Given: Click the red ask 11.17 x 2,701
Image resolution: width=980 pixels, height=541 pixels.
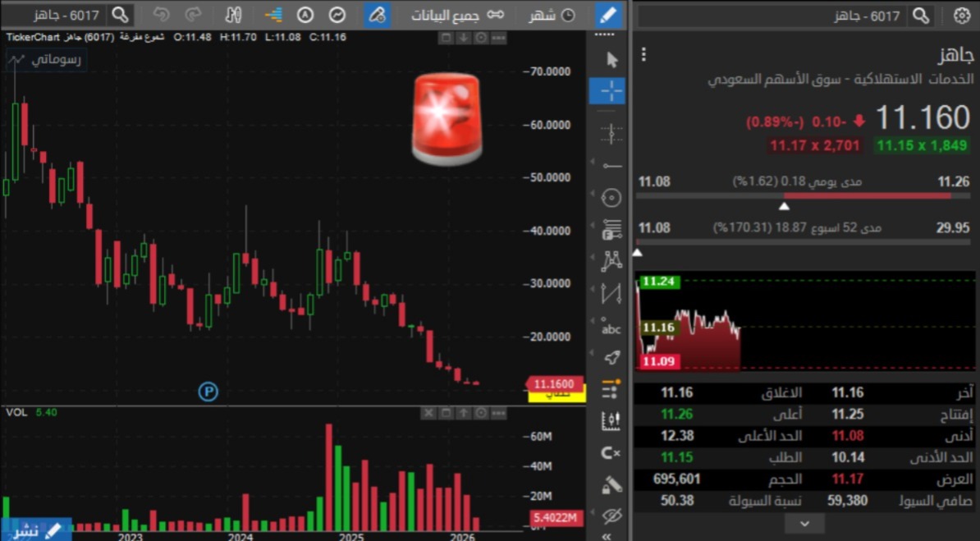Looking at the screenshot, I should point(815,145).
